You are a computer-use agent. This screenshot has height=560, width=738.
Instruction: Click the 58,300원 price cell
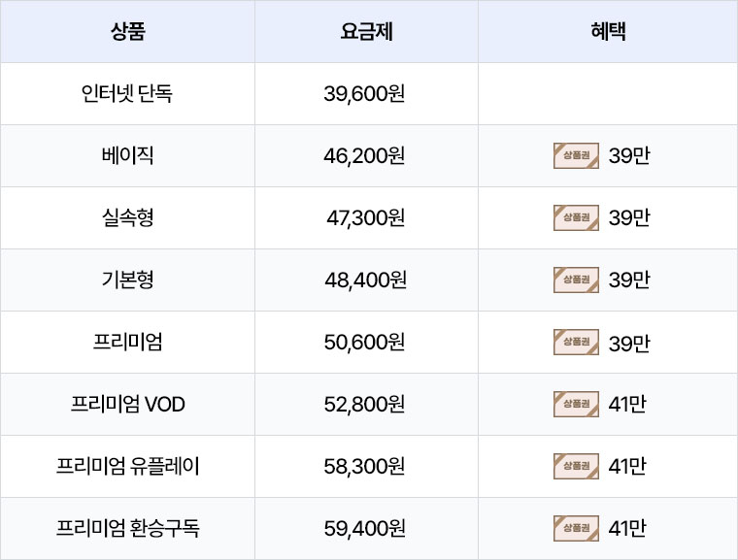[x=364, y=466]
